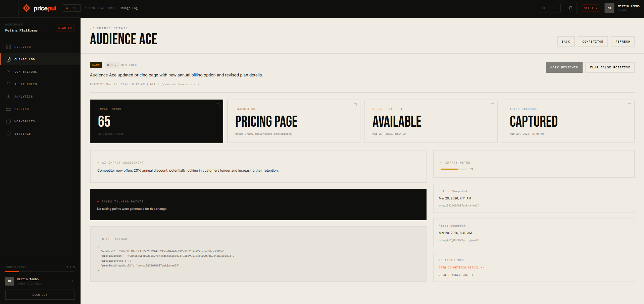Image resolution: width=644 pixels, height=304 pixels.
Task: Click the STARTER badge in workspace sidebar
Action: pyautogui.click(x=65, y=28)
